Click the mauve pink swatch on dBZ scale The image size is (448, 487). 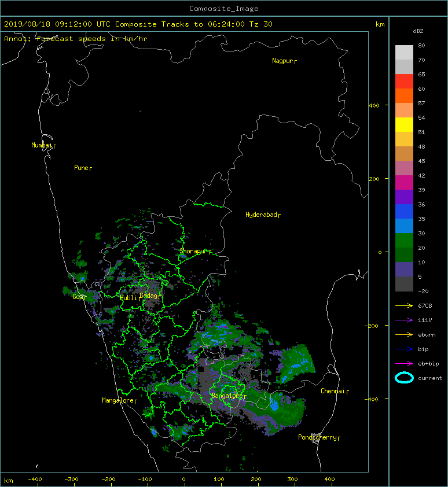(404, 168)
